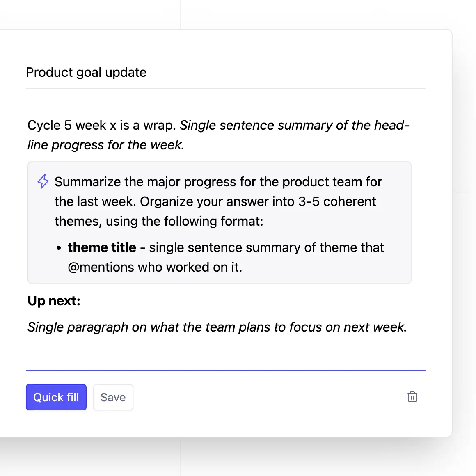Screen dimensions: 476x476
Task: Click the lightning bolt AI prompt icon
Action: tap(43, 181)
